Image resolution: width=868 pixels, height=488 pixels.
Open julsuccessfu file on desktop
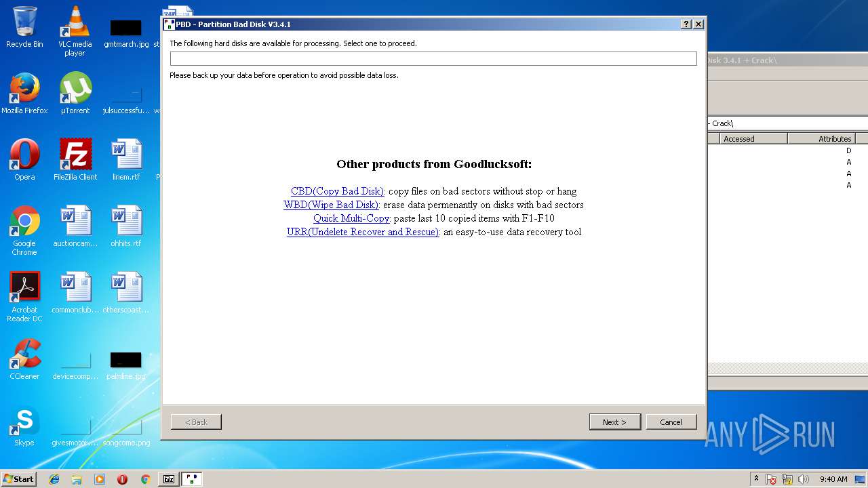point(126,100)
